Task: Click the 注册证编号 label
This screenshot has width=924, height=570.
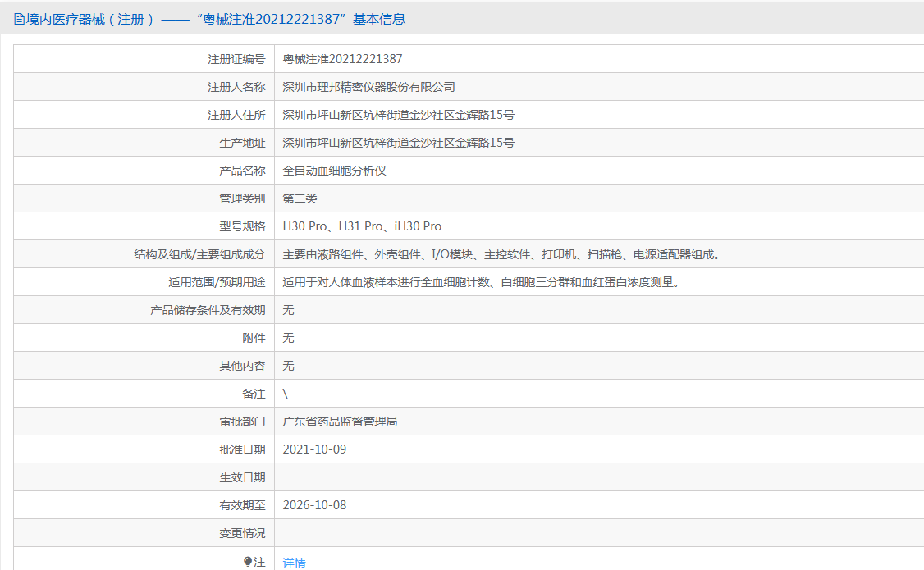Action: [x=236, y=59]
